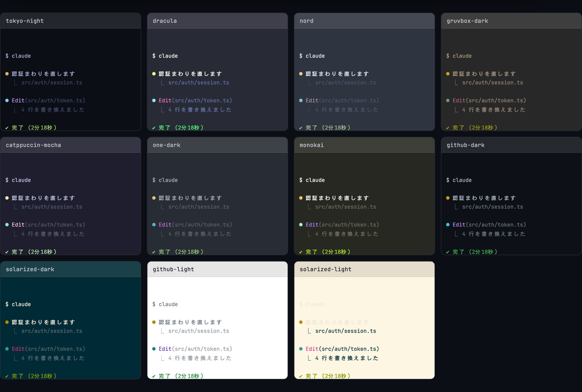Click "src/auth/session.ts" in the one-dark preview
Screen dimensions: 582x392
click(199, 207)
